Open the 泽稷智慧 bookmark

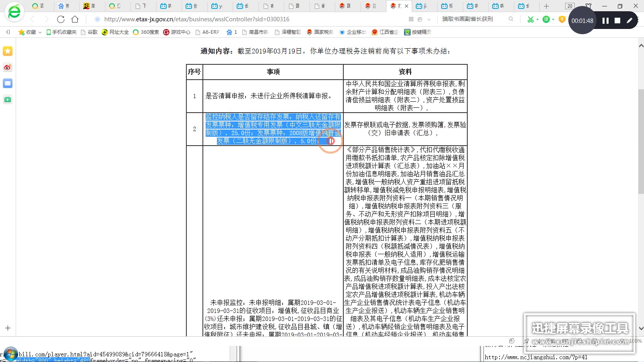[288, 32]
